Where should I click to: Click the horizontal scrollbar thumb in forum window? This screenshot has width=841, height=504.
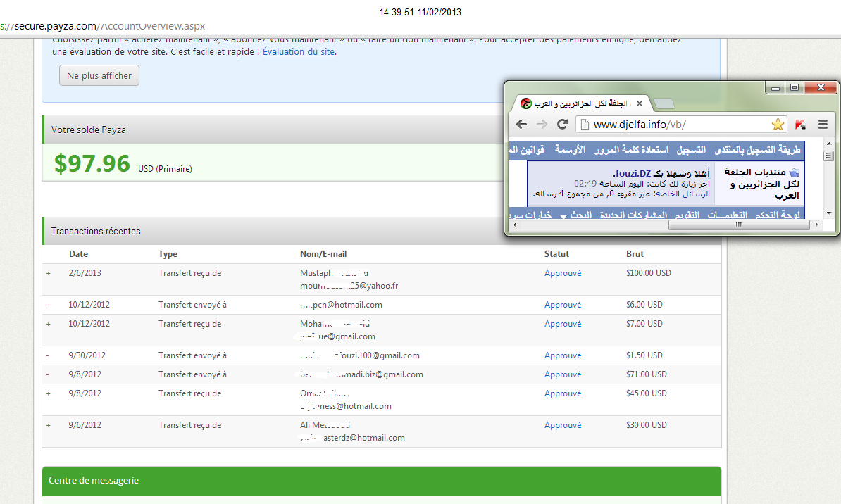(x=739, y=225)
